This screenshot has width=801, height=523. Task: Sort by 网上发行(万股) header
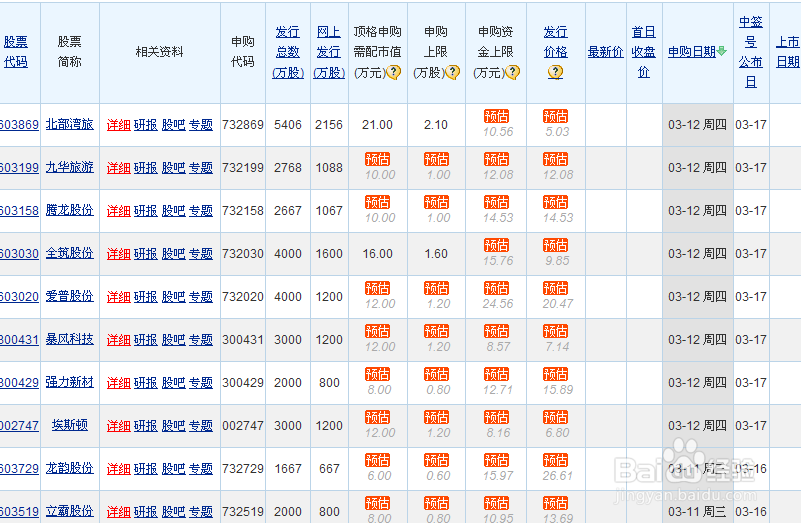329,52
